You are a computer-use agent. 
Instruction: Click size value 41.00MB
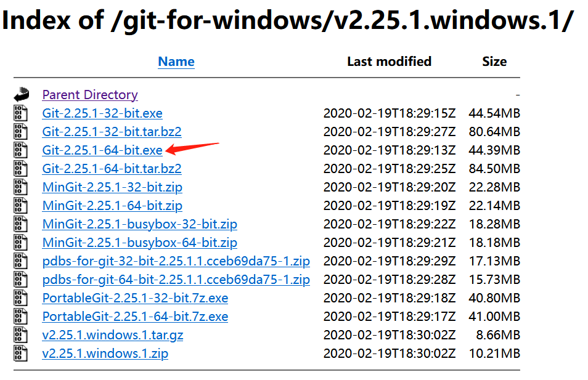tap(494, 317)
